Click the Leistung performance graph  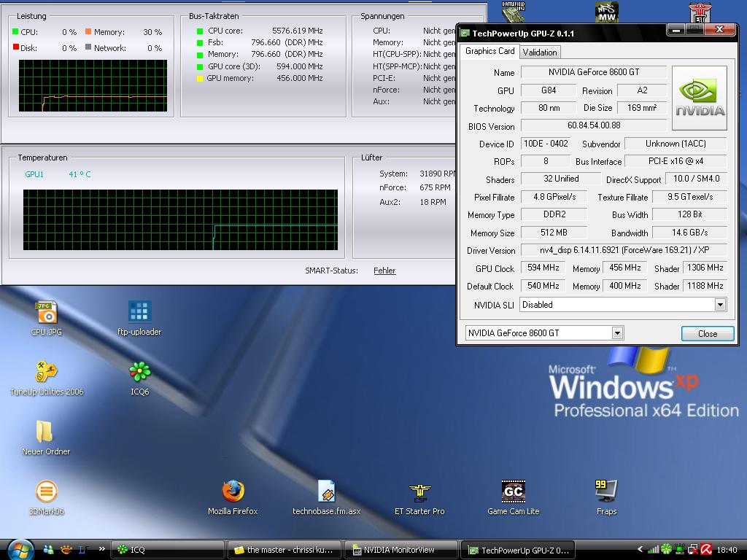tap(93, 86)
